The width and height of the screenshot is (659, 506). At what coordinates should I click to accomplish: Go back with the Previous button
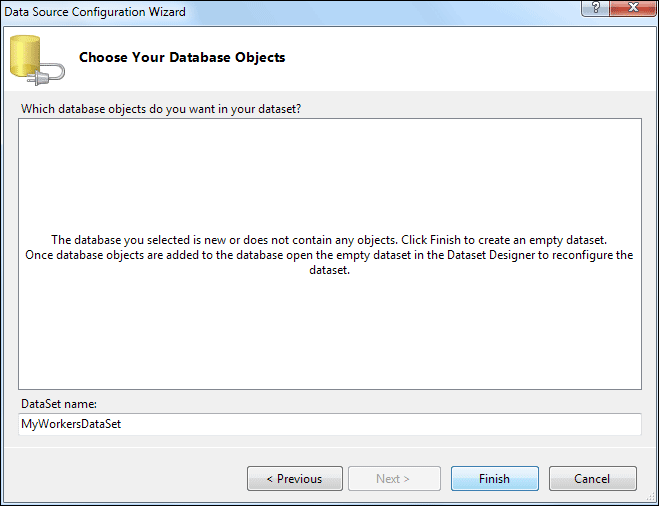(294, 479)
